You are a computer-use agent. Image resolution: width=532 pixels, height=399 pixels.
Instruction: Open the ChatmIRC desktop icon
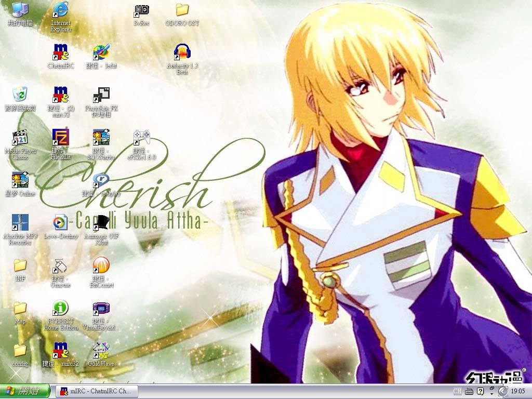(61, 52)
